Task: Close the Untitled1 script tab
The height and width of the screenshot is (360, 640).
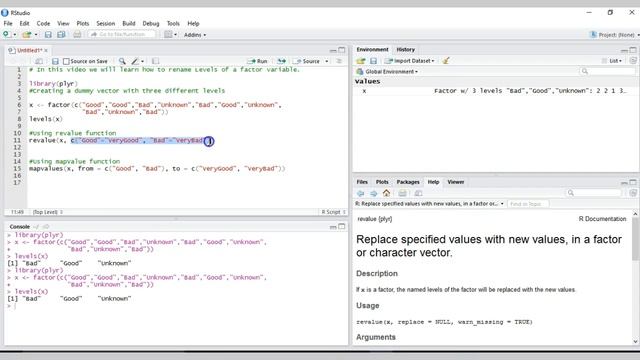Action: coord(46,51)
